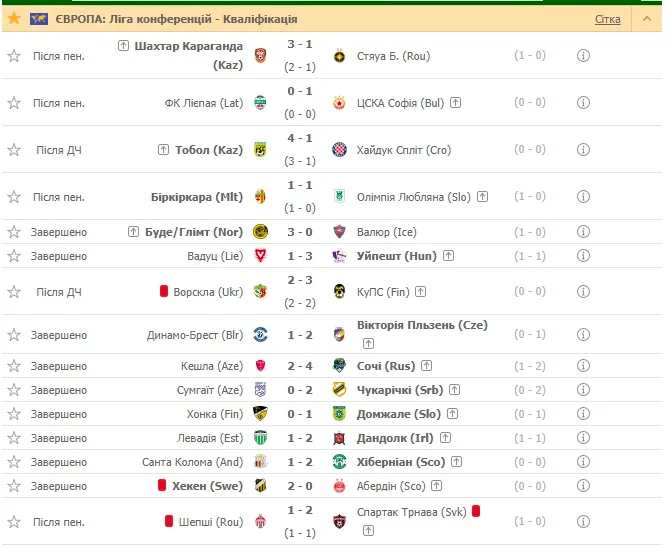Viewport: 668px width, 548px height.
Task: Add Ворскла vs КуПС match to favorites
Action: tap(14, 291)
